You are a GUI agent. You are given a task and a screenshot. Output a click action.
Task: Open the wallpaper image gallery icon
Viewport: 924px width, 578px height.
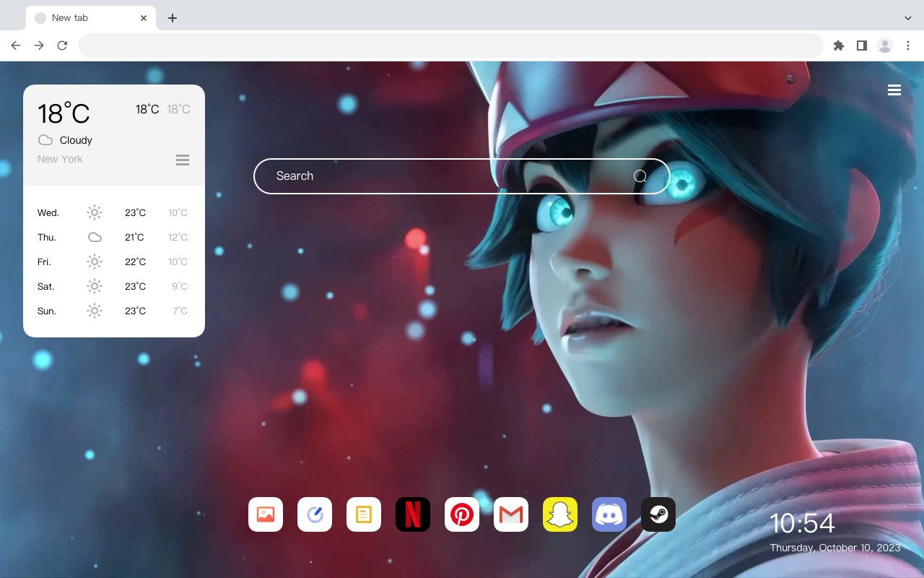pos(266,514)
